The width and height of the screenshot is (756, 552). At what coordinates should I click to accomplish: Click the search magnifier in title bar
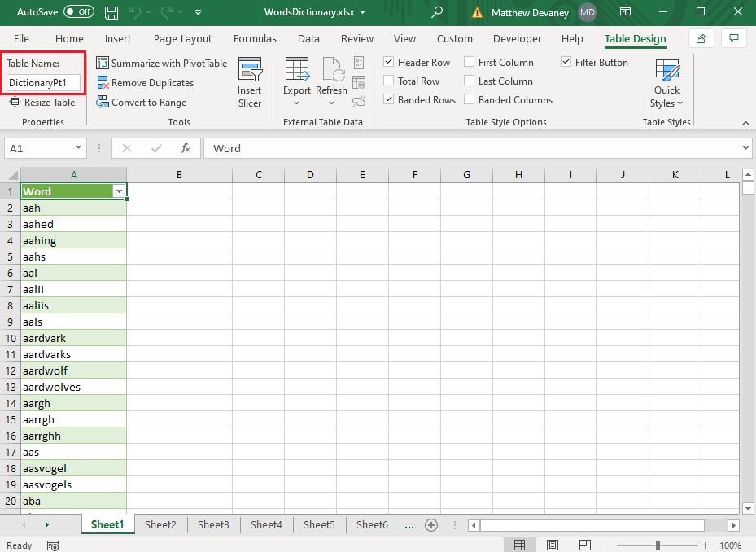click(x=437, y=12)
